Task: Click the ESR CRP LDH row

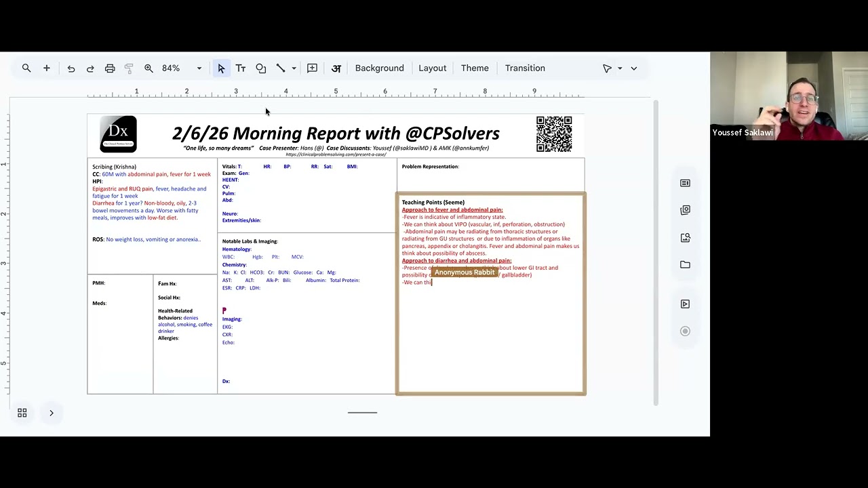Action: pos(241,288)
